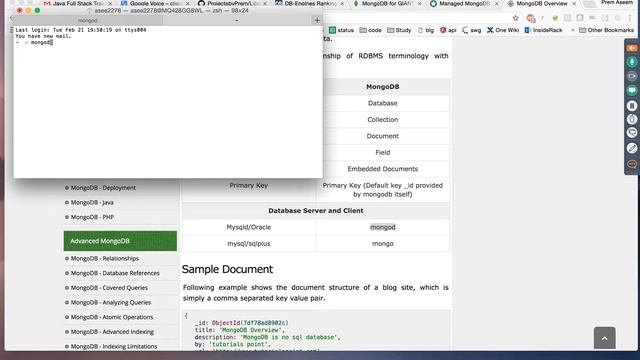Open the more options bubble in meeting toolbar
640x360 pixels.
(632, 164)
